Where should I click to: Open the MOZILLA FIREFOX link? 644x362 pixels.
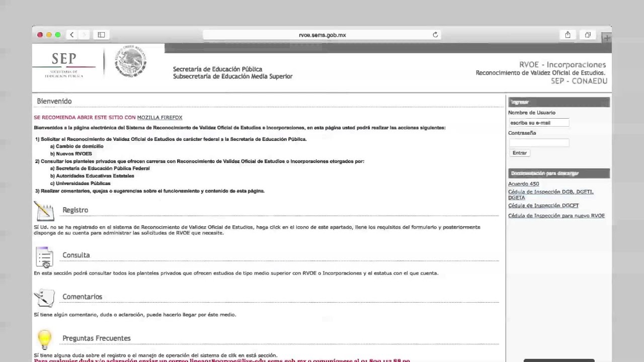[159, 117]
